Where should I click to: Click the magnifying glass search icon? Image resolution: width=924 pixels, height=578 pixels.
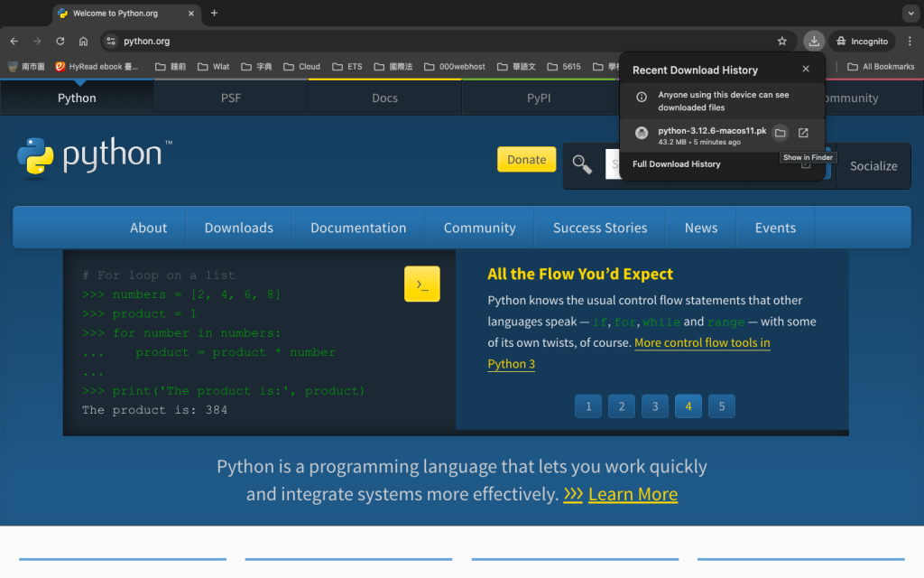pyautogui.click(x=582, y=164)
